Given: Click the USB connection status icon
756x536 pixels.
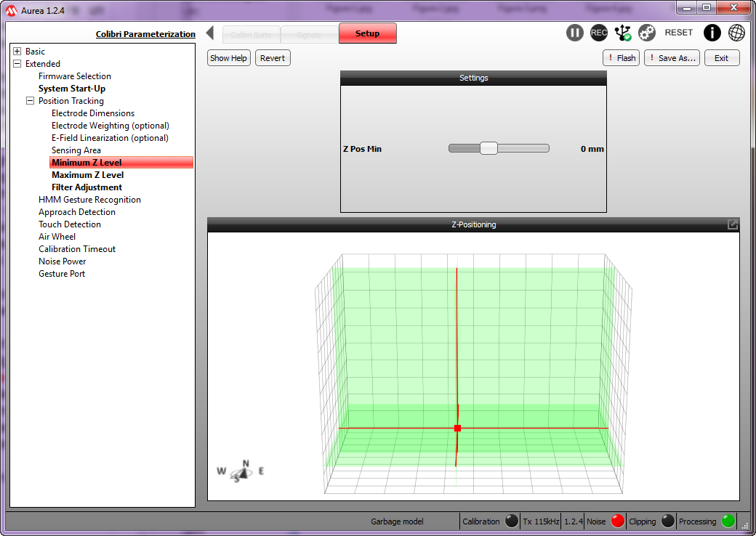Looking at the screenshot, I should (623, 33).
